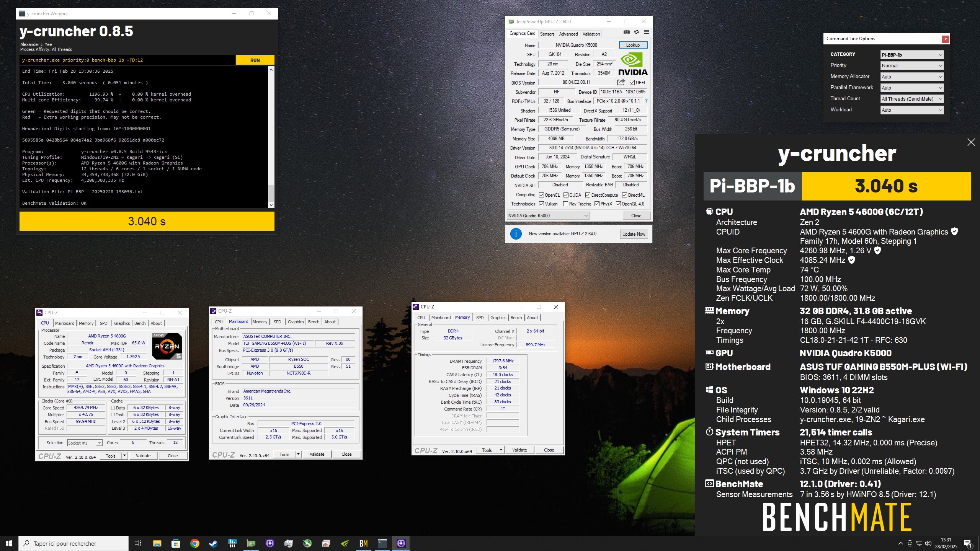Toggle the DirectCompute checkbox
The width and height of the screenshot is (980, 551).
coord(588,195)
